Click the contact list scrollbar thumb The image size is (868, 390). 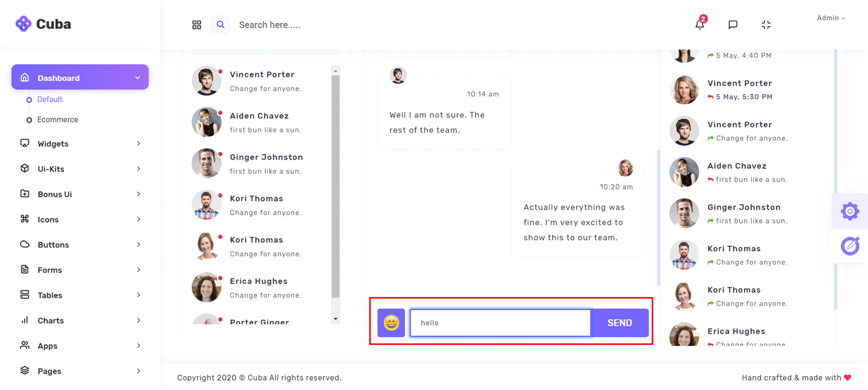(x=336, y=186)
